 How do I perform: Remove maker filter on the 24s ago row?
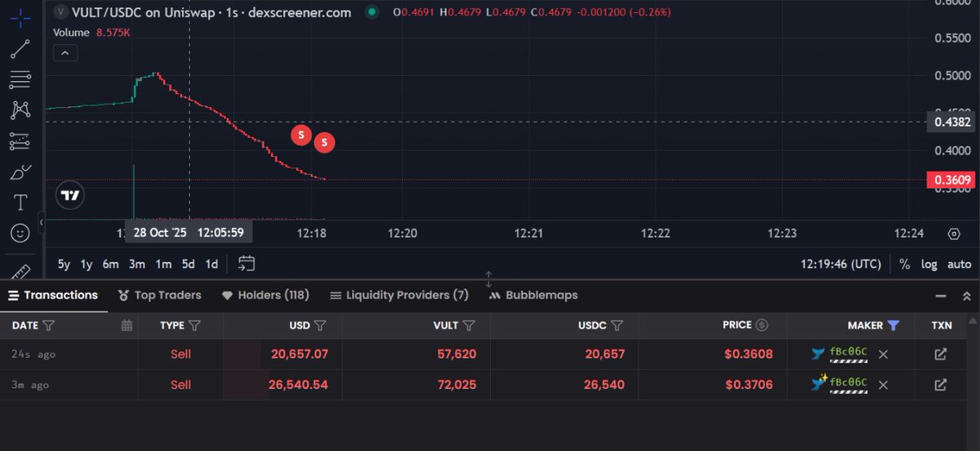pos(883,355)
